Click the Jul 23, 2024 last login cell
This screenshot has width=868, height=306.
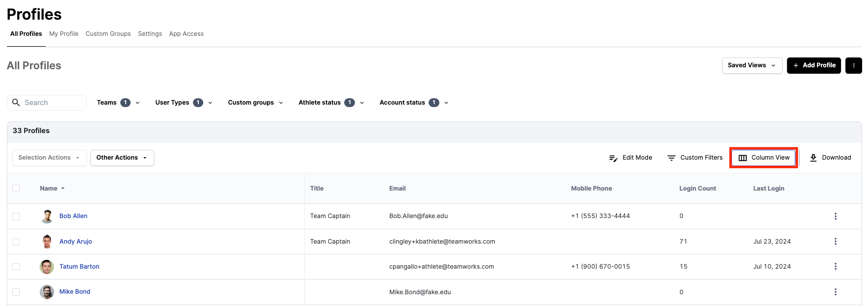click(x=772, y=241)
